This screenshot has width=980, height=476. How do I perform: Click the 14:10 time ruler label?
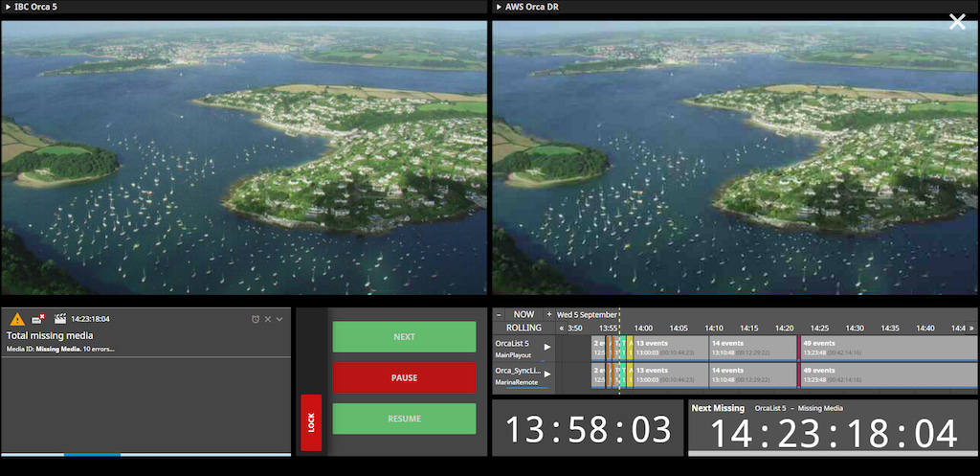point(714,329)
